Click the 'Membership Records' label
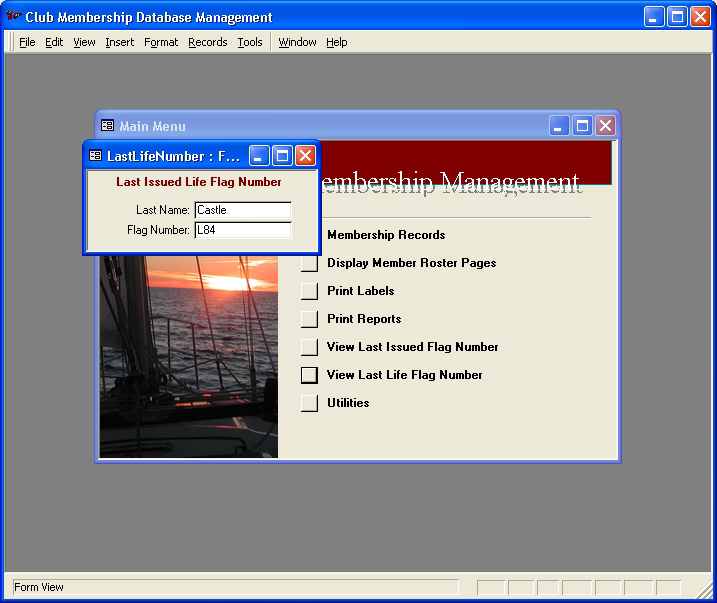 (x=386, y=235)
